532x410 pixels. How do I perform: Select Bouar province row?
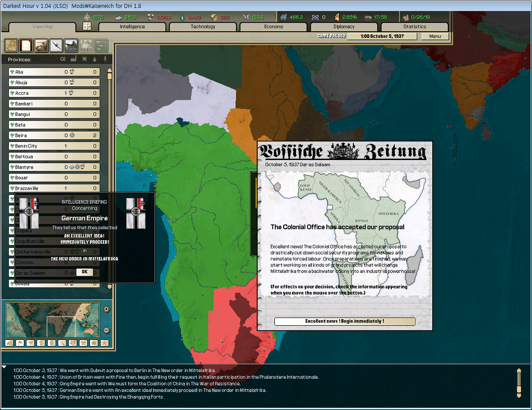click(54, 178)
